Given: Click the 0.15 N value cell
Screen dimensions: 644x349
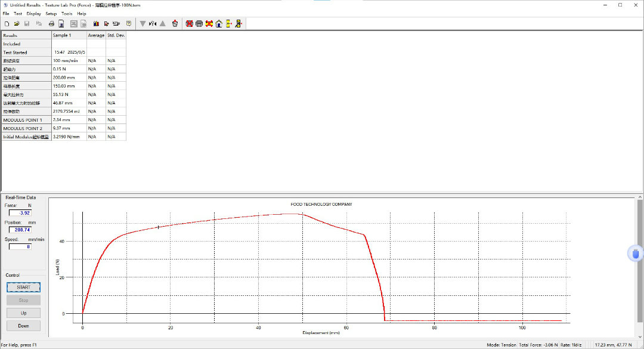Looking at the screenshot, I should (x=69, y=69).
